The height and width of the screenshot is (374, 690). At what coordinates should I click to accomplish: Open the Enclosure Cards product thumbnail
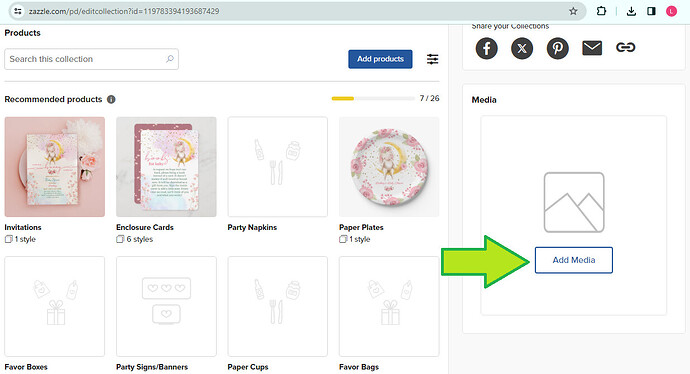pos(166,167)
